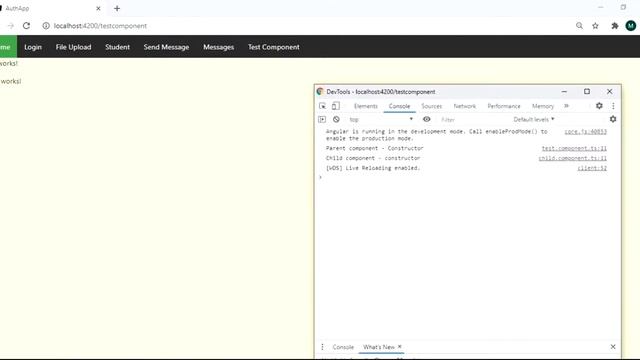Open DevTools settings gear
The width and height of the screenshot is (640, 360).
[599, 106]
